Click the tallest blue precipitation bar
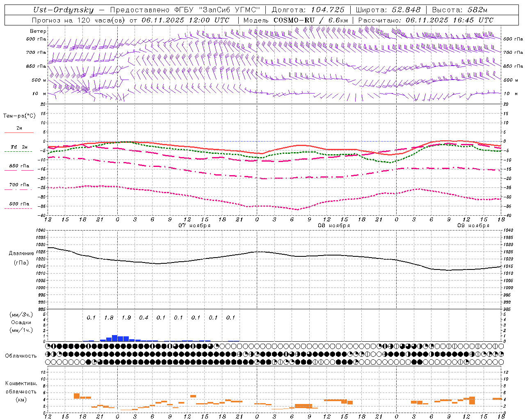The height and width of the screenshot is (420, 525). [x=115, y=338]
